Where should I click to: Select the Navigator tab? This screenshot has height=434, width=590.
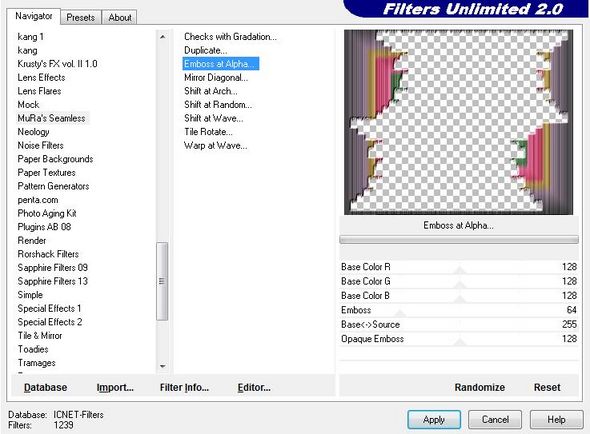pyautogui.click(x=33, y=16)
